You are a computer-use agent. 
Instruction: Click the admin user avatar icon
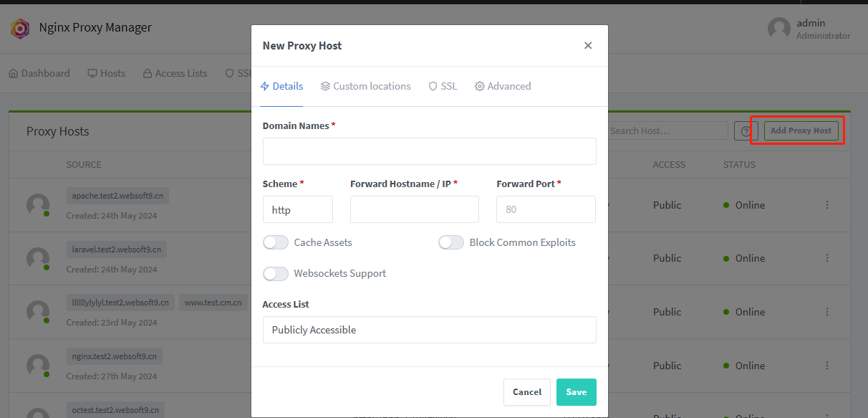(778, 29)
